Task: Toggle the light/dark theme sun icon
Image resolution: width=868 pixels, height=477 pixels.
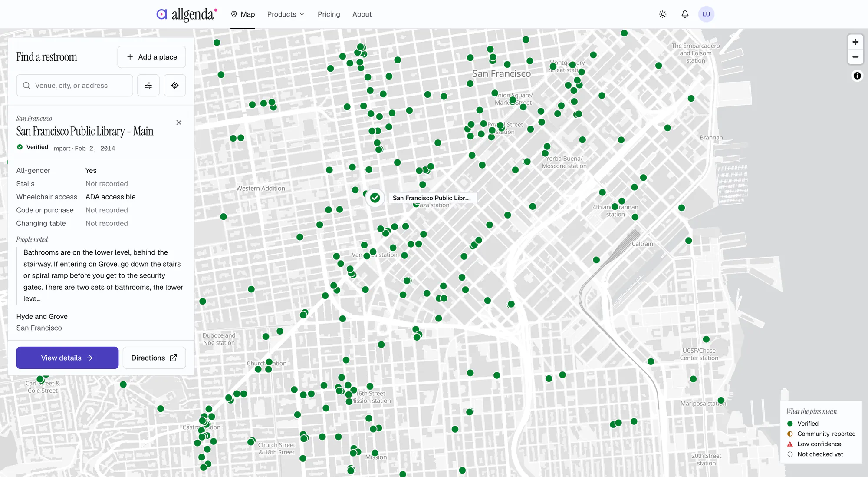Action: (x=662, y=14)
